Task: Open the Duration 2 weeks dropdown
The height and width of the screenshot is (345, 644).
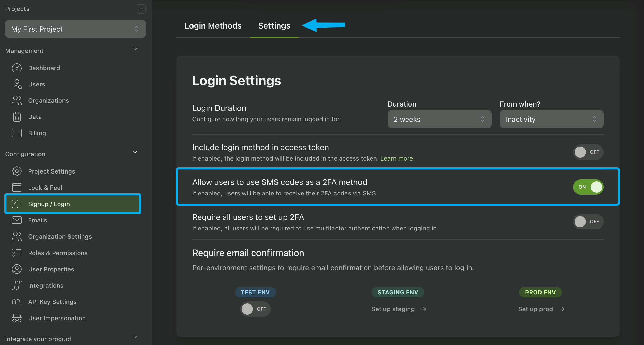Action: pos(439,119)
